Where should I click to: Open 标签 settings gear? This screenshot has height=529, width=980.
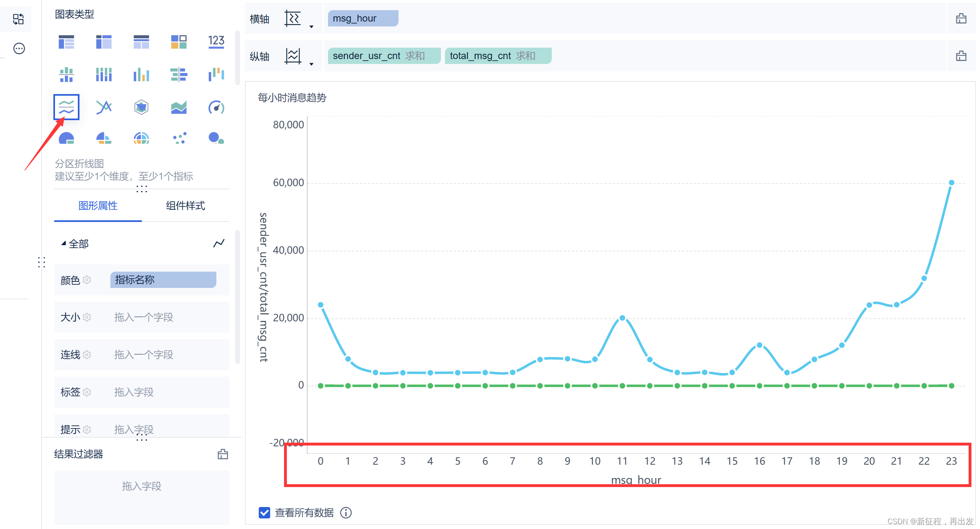87,392
